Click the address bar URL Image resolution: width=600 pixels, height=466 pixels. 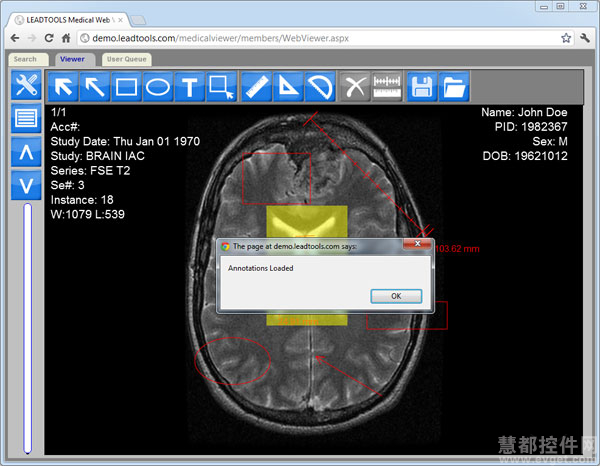click(220, 38)
